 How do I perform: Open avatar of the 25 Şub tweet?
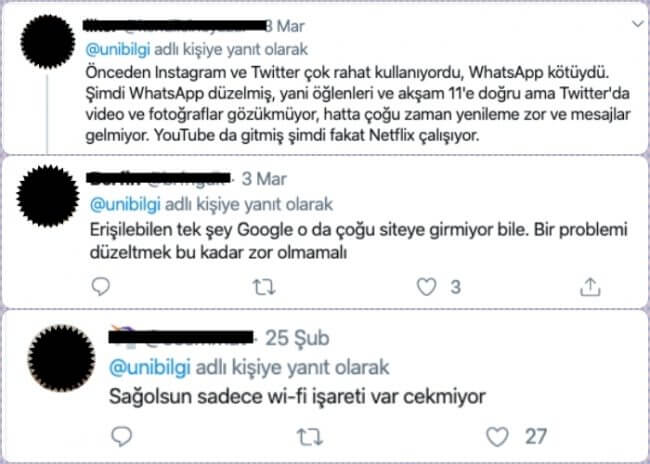(61, 358)
